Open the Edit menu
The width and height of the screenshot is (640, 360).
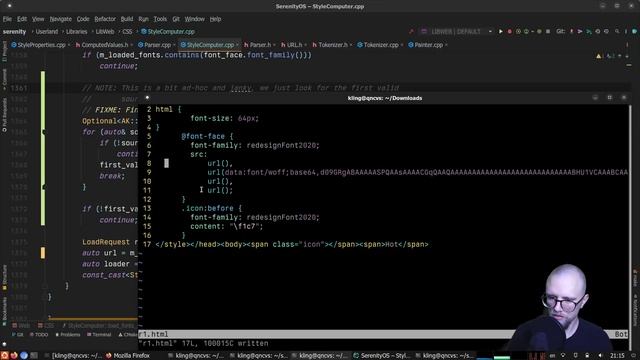[x=22, y=19]
